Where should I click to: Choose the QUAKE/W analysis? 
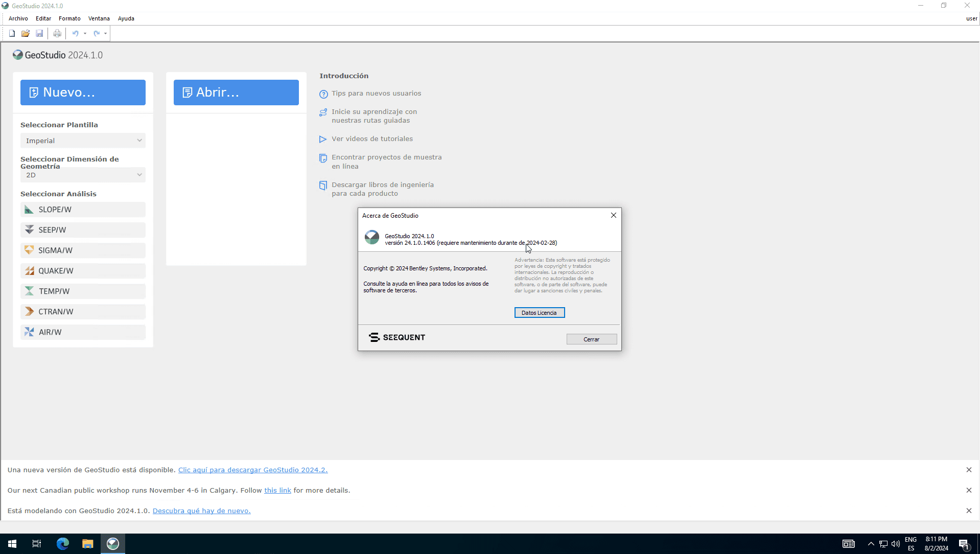(83, 271)
